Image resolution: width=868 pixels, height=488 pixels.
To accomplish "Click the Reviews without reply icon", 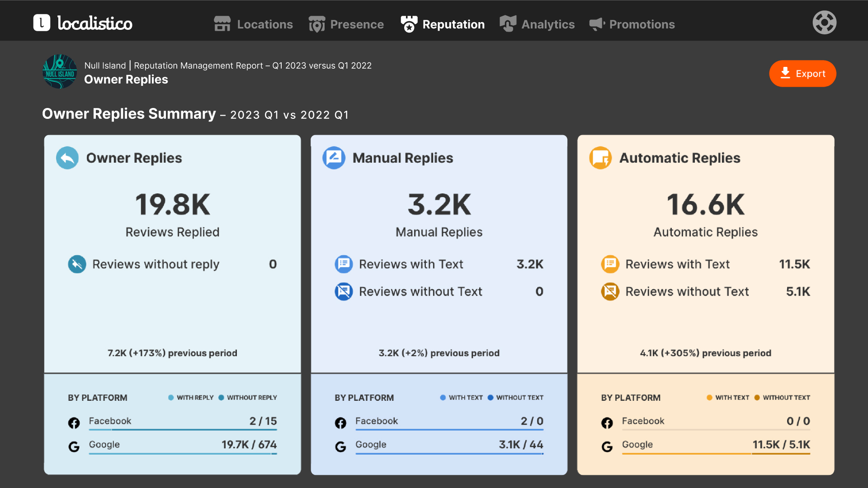I will (77, 264).
